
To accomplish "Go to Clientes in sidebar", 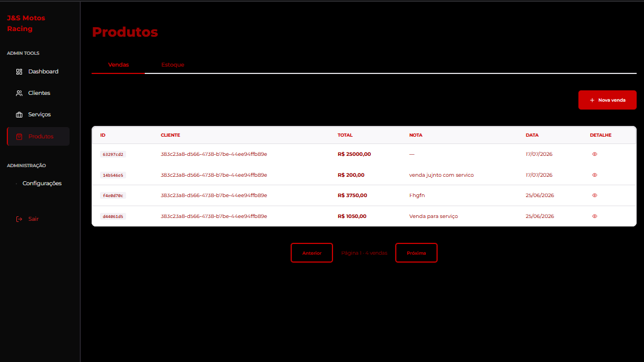I will [38, 93].
